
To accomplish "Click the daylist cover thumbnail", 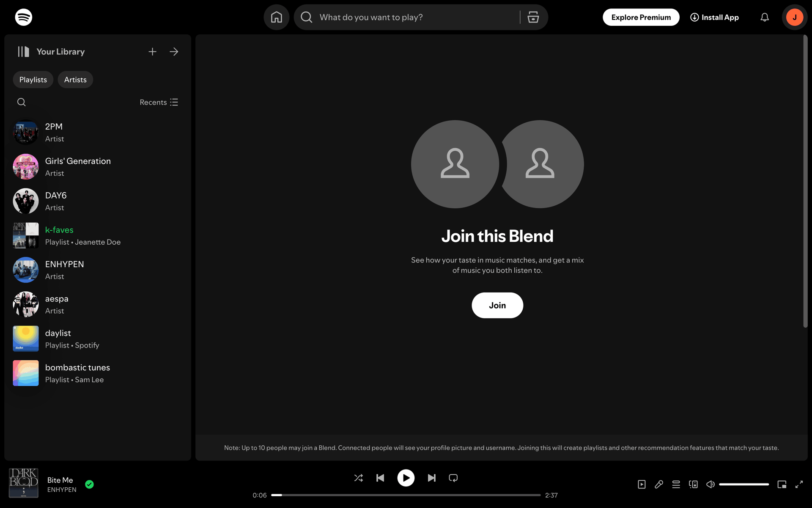I will click(26, 339).
